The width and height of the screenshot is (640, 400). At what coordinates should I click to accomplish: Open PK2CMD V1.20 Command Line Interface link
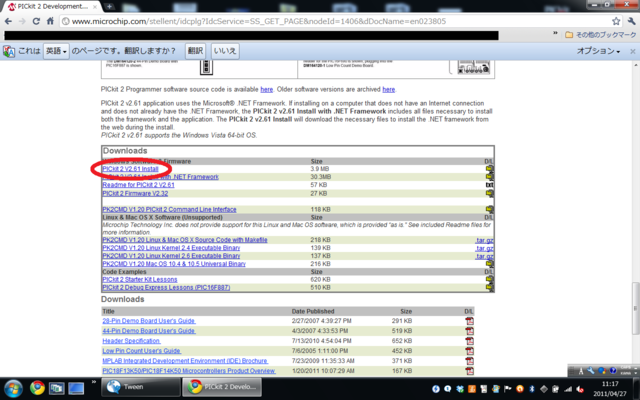[169, 209]
